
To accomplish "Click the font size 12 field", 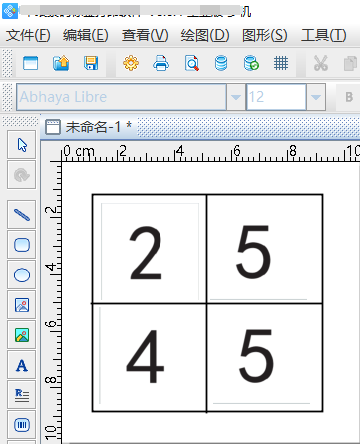I will pyautogui.click(x=276, y=97).
